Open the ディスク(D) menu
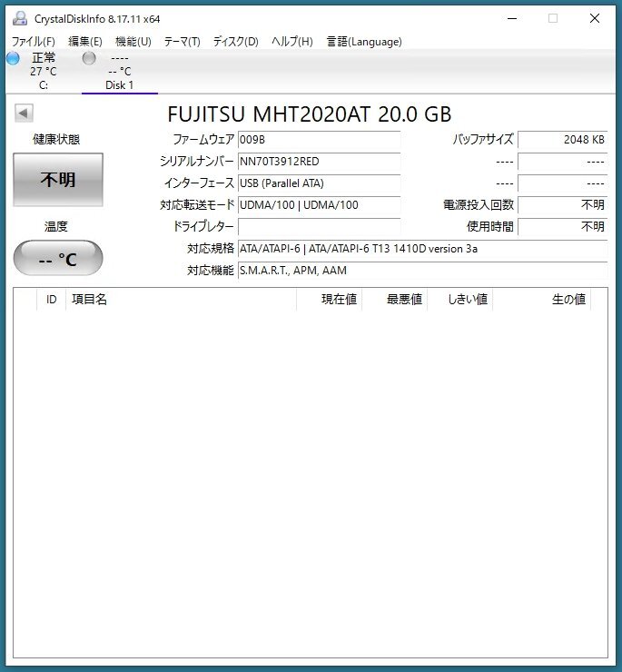Viewport: 622px width, 672px height. point(235,42)
